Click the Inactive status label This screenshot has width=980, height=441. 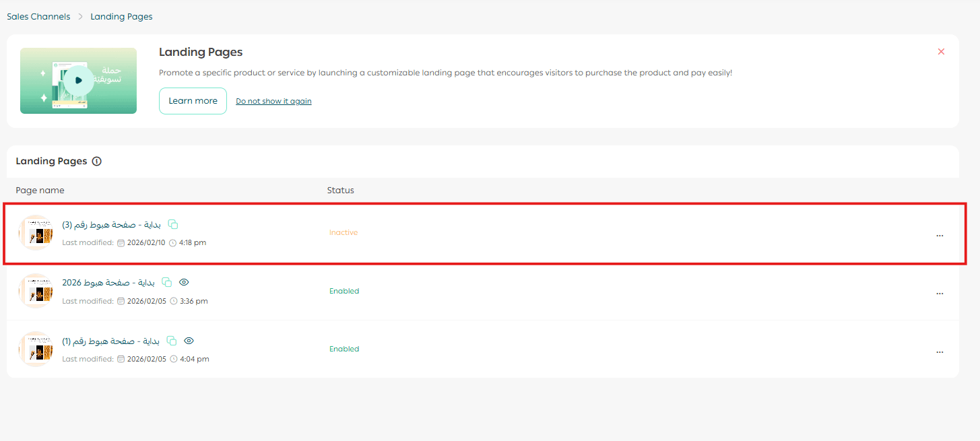(x=344, y=232)
